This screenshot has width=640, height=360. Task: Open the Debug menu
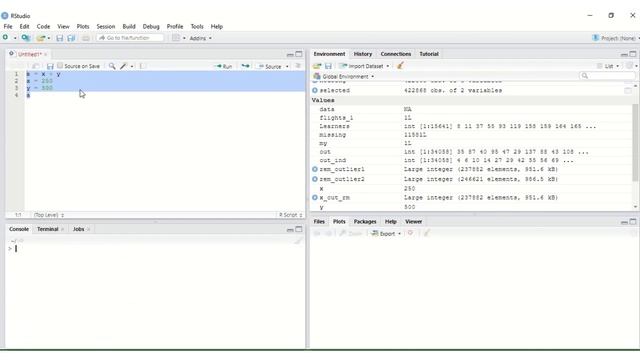(x=151, y=26)
